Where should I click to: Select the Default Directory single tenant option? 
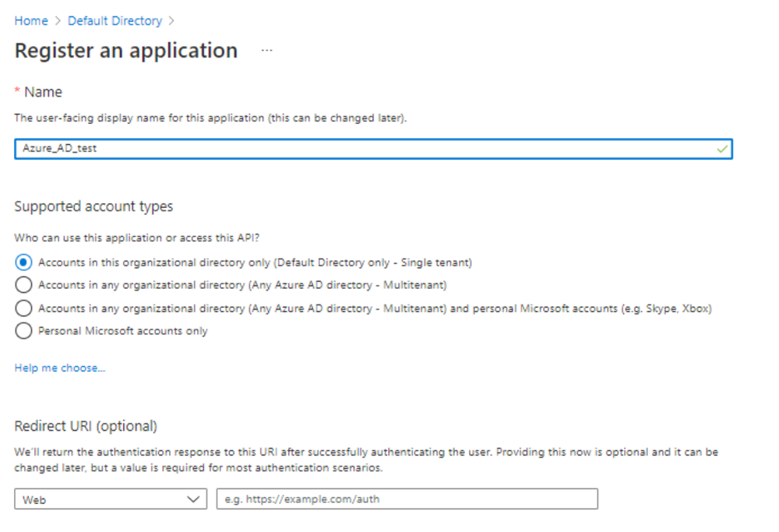(x=23, y=262)
